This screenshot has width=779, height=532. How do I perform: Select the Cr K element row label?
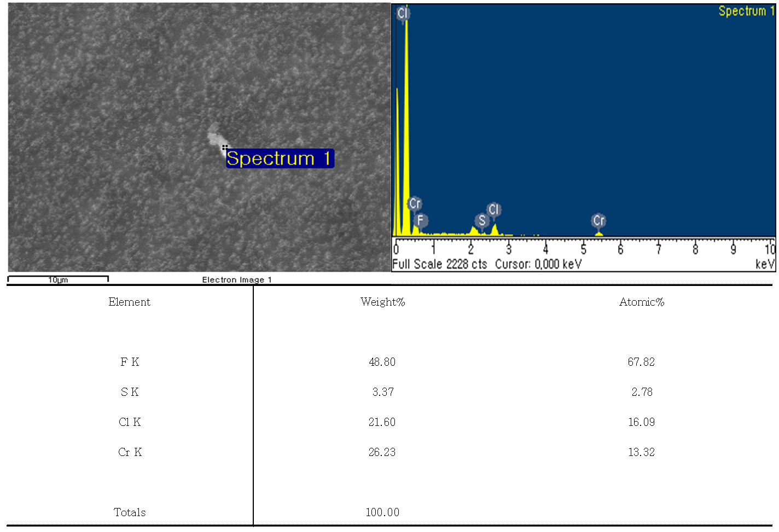(130, 452)
